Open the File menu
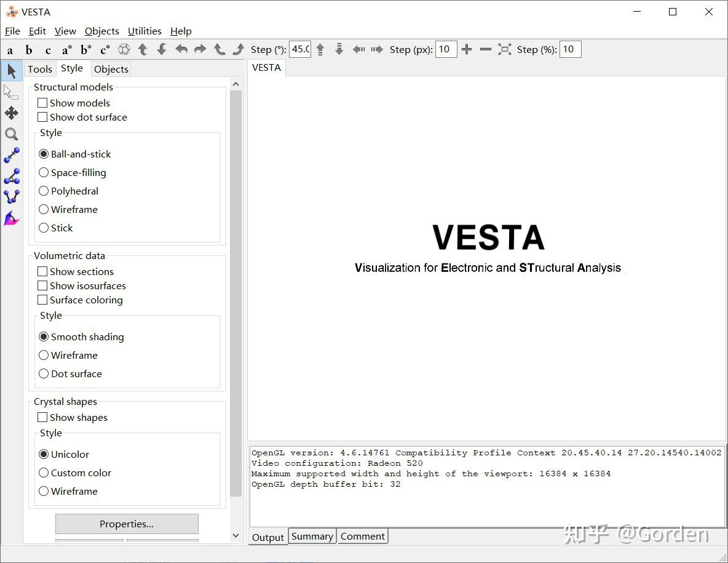Image resolution: width=728 pixels, height=563 pixels. (x=12, y=31)
